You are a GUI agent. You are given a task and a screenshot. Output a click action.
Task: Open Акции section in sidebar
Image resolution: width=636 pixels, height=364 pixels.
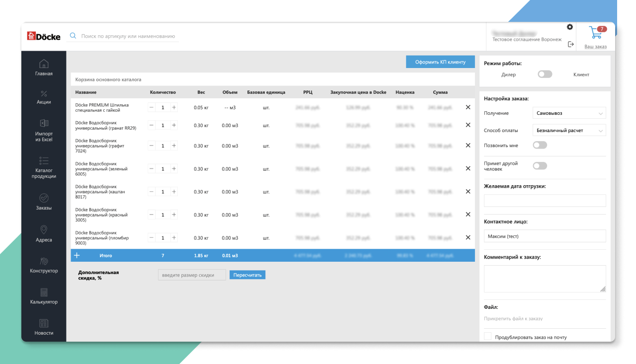[44, 97]
